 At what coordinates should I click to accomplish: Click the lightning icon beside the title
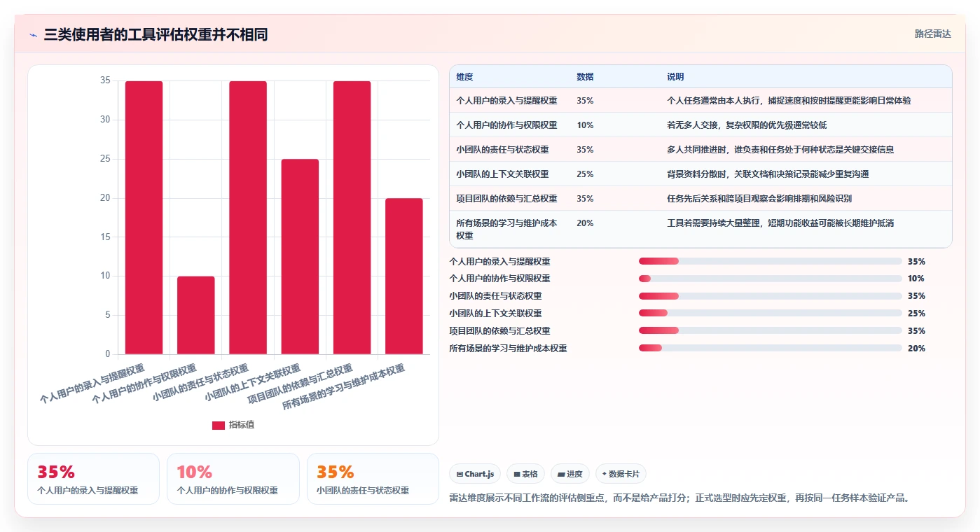34,35
